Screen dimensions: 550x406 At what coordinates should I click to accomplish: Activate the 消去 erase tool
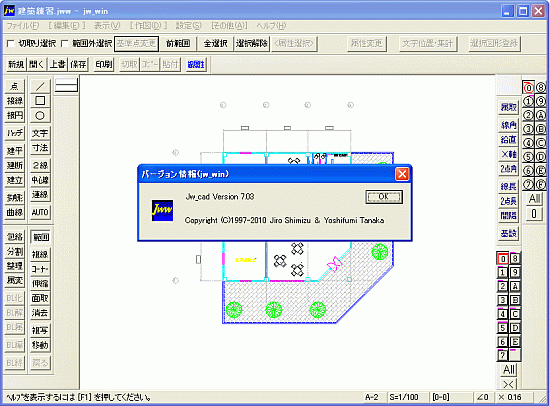40,313
